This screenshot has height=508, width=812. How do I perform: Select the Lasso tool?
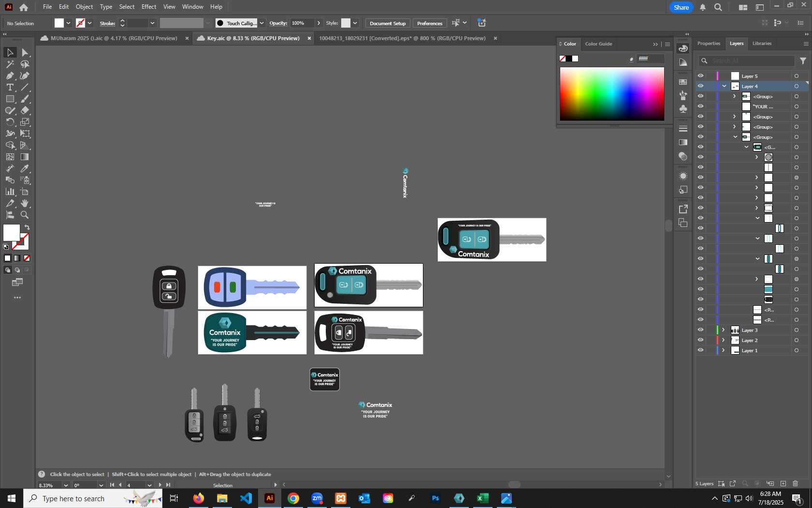point(25,64)
